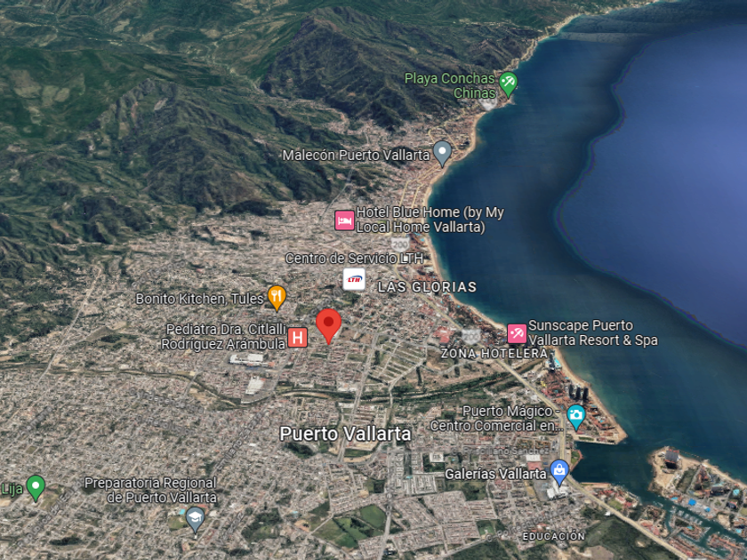
Task: Click the Lija place label
Action: pyautogui.click(x=12, y=489)
